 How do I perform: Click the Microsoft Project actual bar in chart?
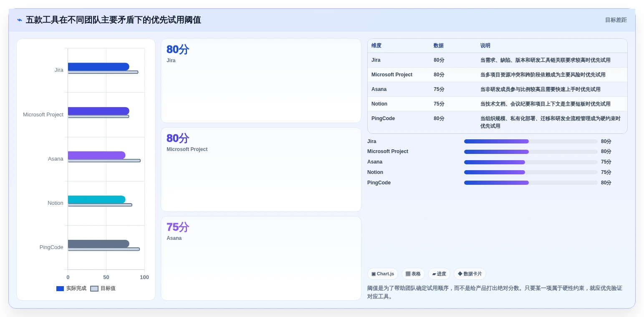pos(98,111)
